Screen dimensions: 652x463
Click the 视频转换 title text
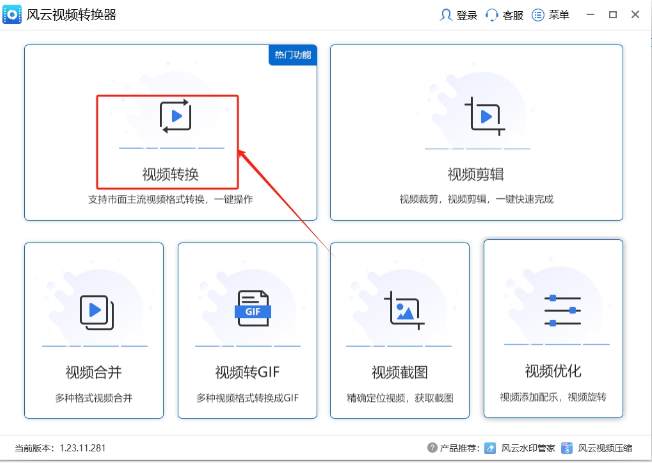tap(170, 174)
